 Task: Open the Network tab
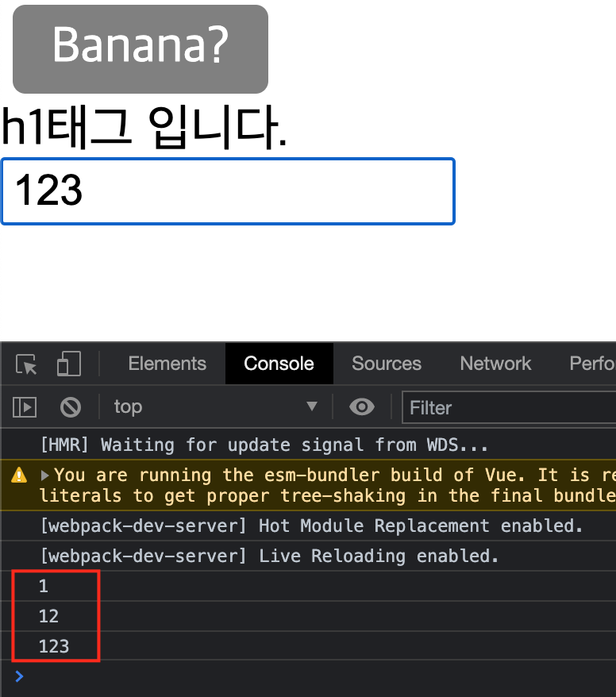[495, 364]
